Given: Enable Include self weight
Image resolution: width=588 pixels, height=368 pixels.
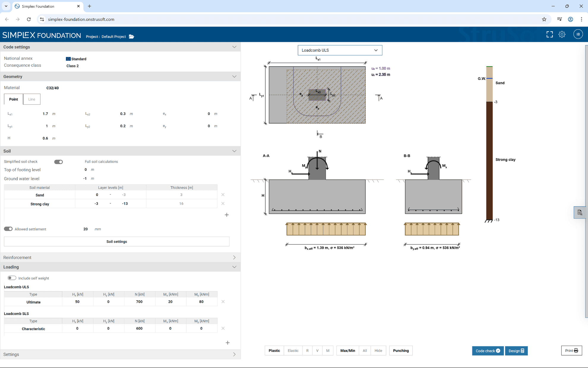Looking at the screenshot, I should click(x=12, y=278).
